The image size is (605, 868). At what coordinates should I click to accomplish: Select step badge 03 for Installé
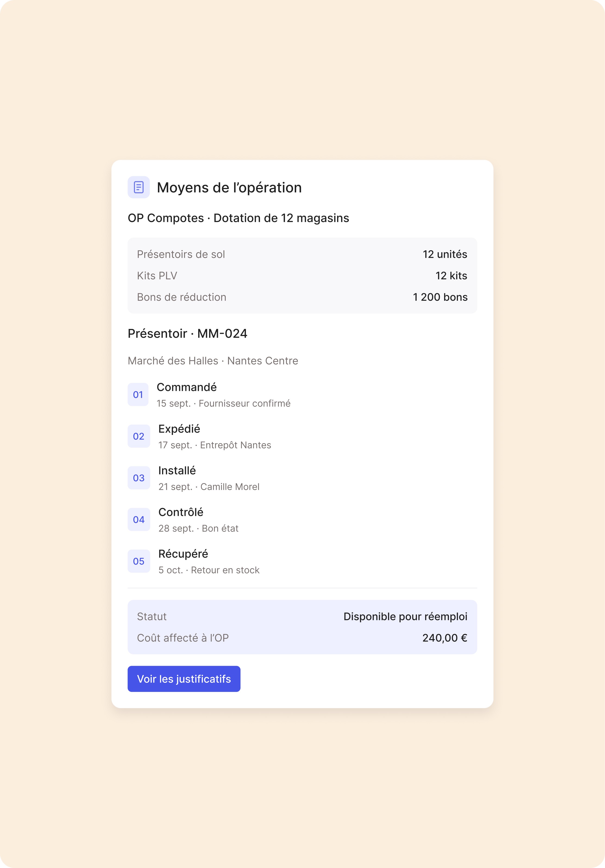pyautogui.click(x=139, y=478)
